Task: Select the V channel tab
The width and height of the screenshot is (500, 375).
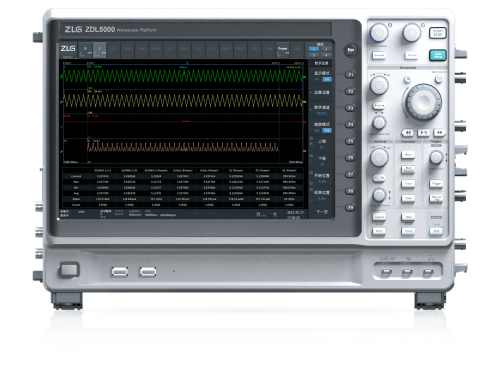Action: (x=85, y=50)
